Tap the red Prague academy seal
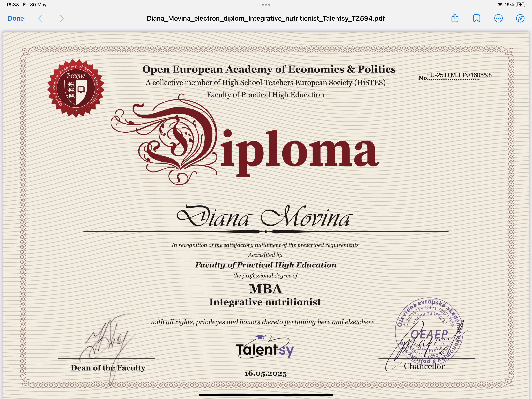The image size is (532, 399). pyautogui.click(x=76, y=88)
